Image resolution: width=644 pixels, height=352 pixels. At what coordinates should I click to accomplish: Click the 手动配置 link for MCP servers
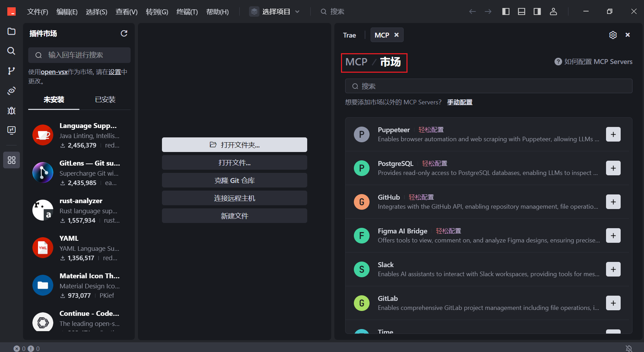tap(460, 102)
